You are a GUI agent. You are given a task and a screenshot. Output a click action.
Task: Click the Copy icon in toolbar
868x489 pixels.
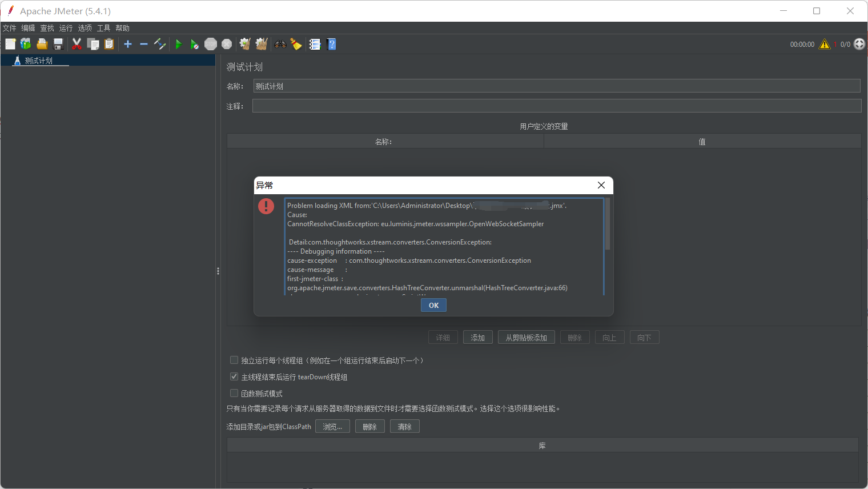pyautogui.click(x=93, y=44)
